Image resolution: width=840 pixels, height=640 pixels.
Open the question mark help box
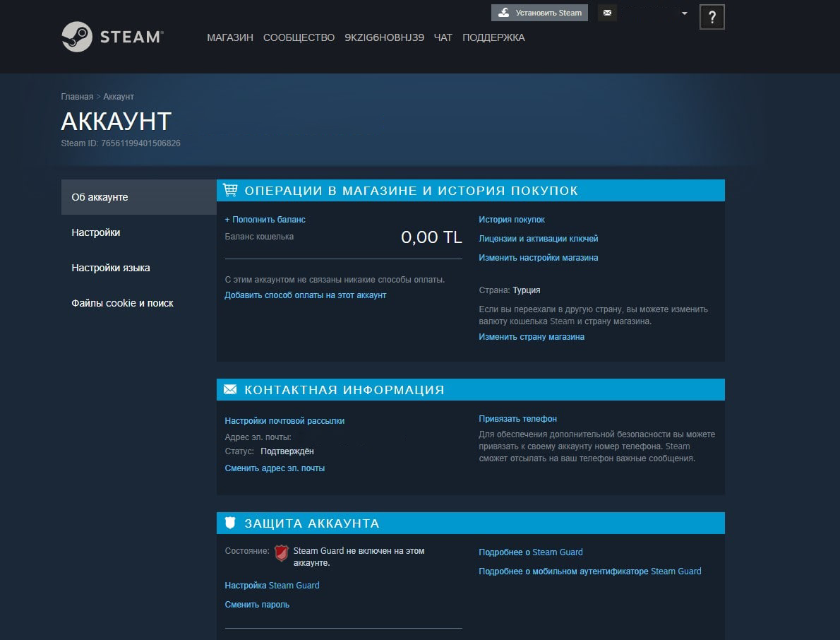[x=712, y=17]
